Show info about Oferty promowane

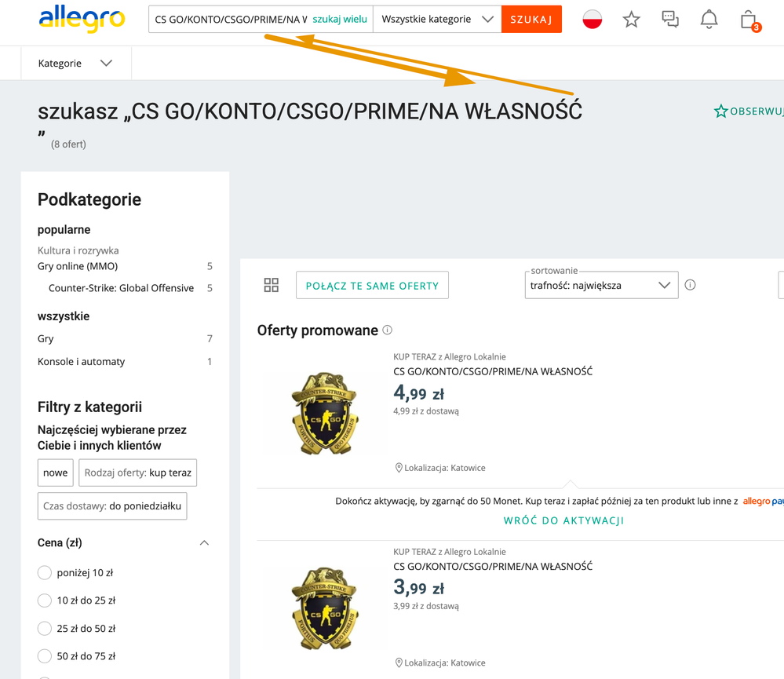pos(388,330)
